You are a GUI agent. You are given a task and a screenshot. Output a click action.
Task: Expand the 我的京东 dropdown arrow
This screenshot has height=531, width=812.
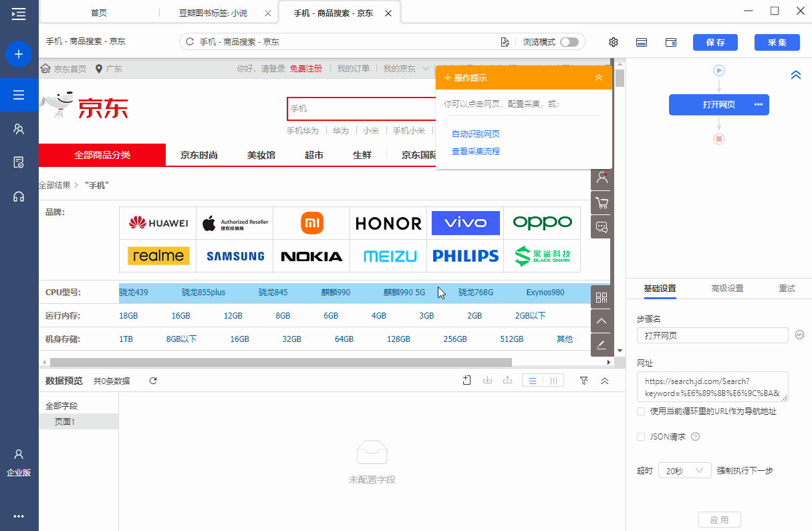tap(426, 69)
